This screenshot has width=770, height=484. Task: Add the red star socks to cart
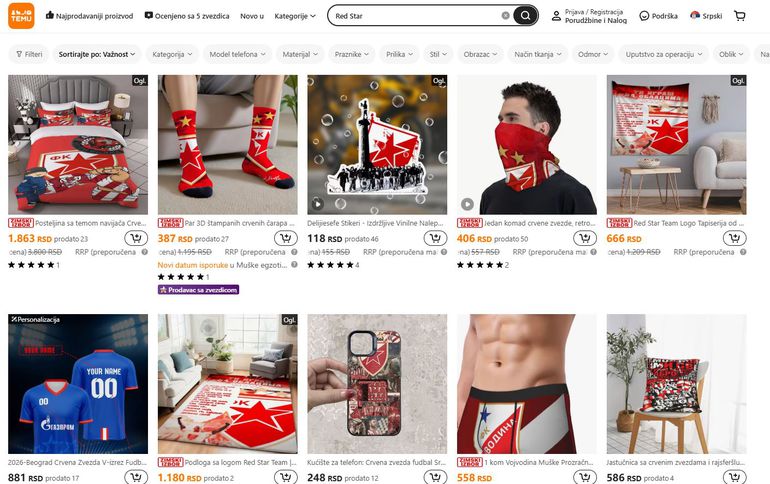[x=286, y=239]
